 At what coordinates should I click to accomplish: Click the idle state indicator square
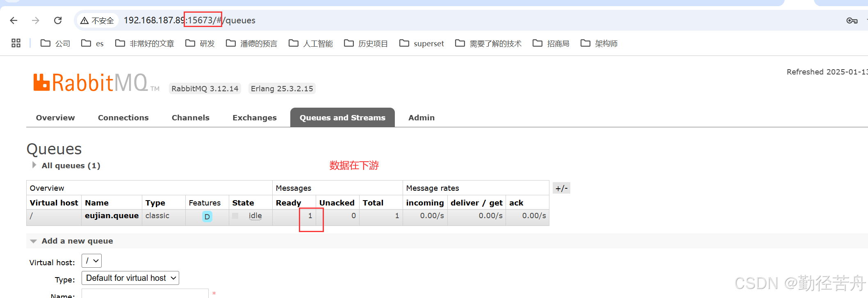click(x=235, y=216)
